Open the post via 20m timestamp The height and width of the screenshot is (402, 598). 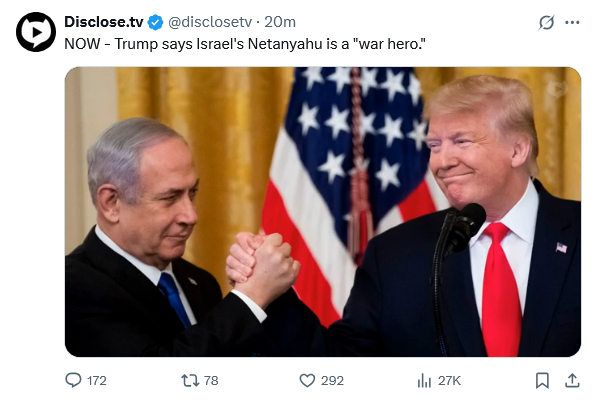(280, 22)
